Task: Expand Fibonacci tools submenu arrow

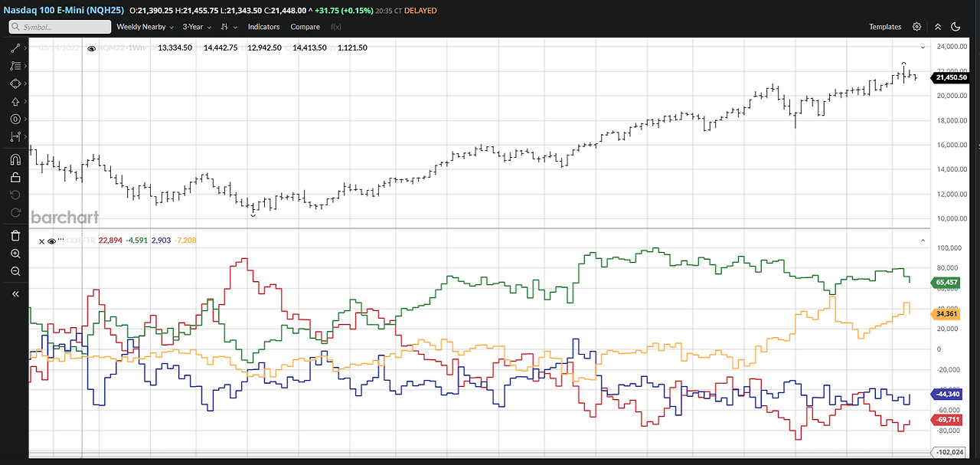Action: coord(25,66)
